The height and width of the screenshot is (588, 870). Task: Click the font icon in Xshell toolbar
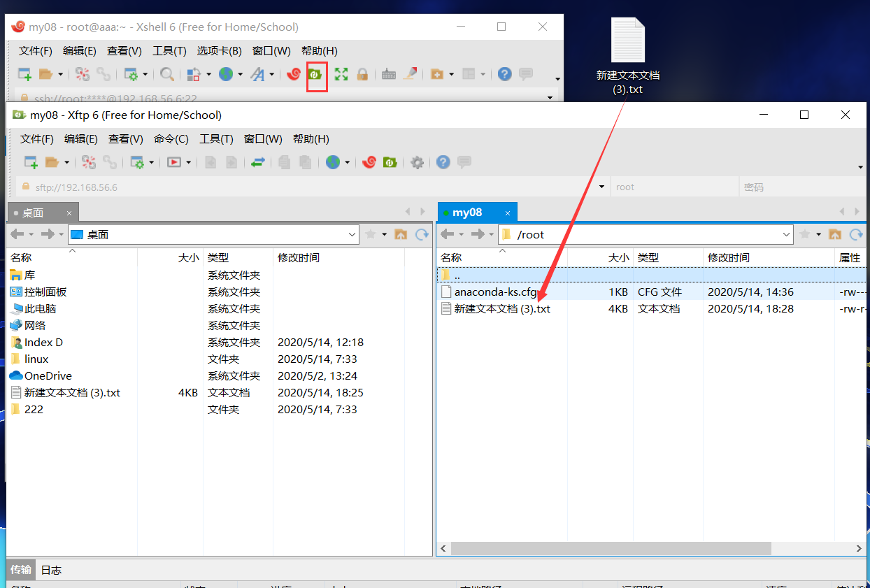258,73
